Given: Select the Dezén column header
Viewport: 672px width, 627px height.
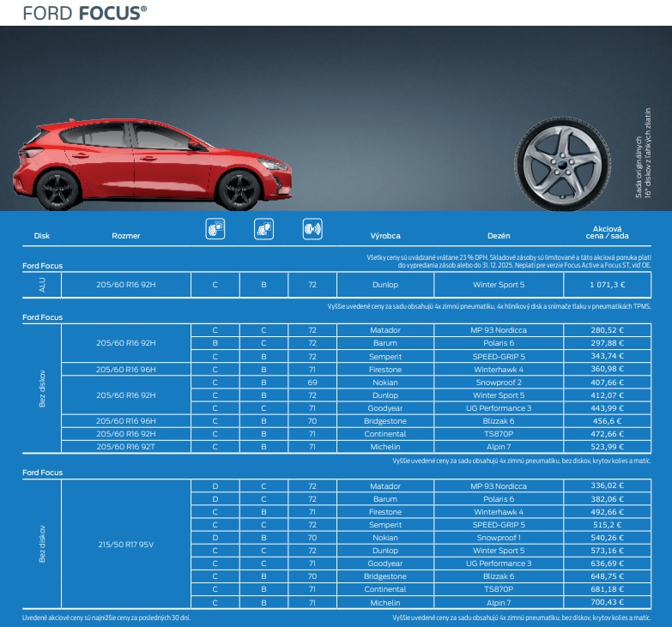Looking at the screenshot, I should coord(499,236).
